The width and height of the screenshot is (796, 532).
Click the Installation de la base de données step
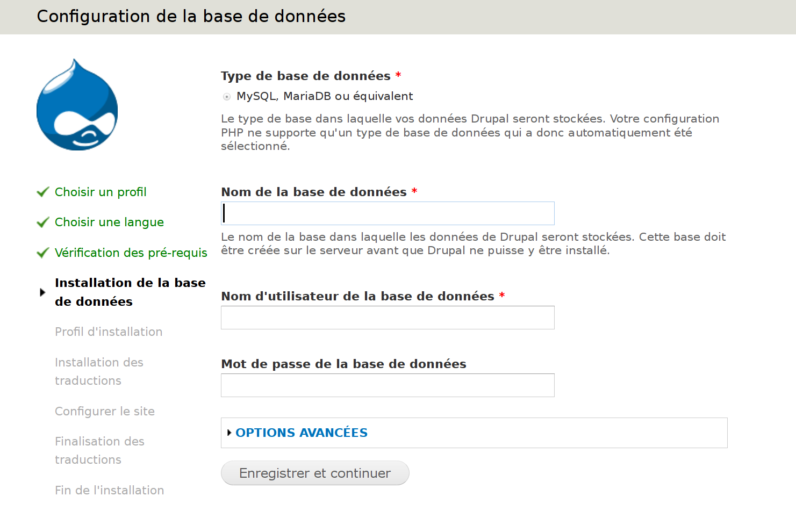pyautogui.click(x=130, y=292)
